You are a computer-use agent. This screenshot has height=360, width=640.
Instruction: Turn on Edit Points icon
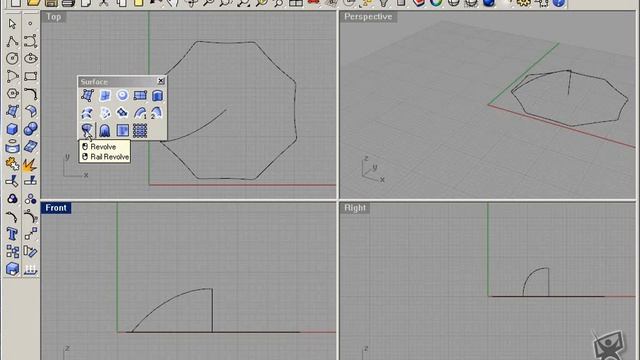pyautogui.click(x=12, y=216)
